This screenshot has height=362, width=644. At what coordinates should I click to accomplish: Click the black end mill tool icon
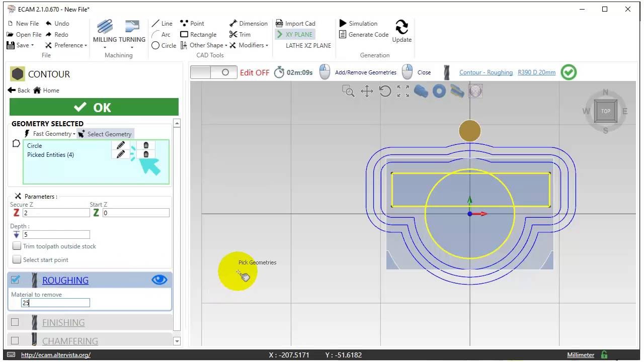(446, 72)
